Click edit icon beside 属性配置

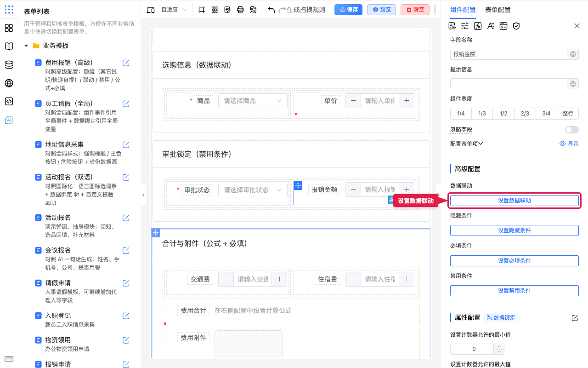575,318
